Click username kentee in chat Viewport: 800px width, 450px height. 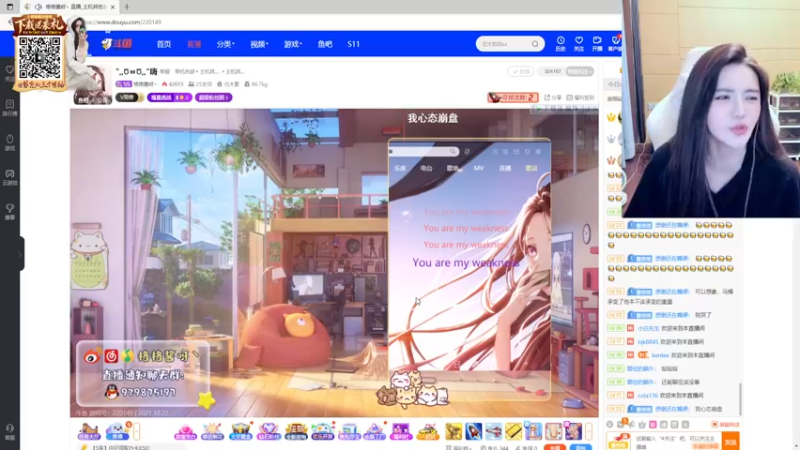click(660, 355)
